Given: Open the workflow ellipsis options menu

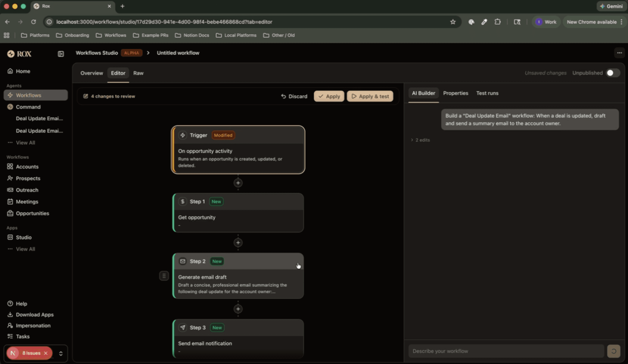Looking at the screenshot, I should click(x=620, y=53).
